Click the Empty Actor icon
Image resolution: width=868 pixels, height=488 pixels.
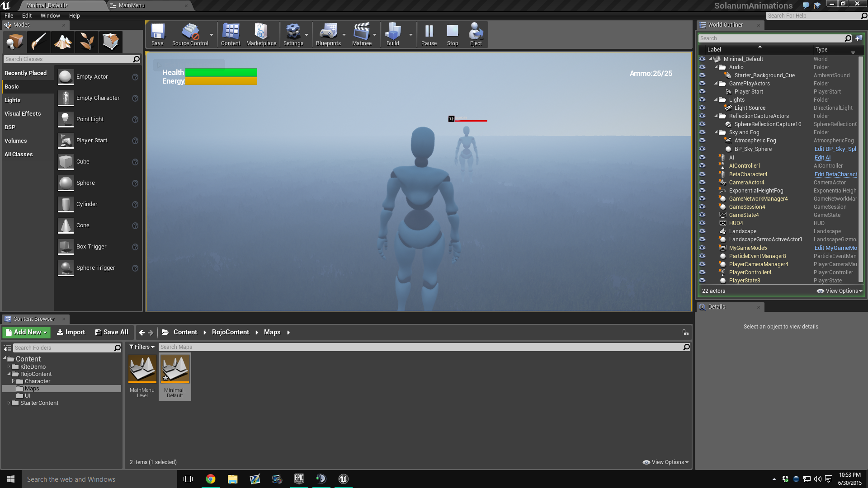pos(66,77)
